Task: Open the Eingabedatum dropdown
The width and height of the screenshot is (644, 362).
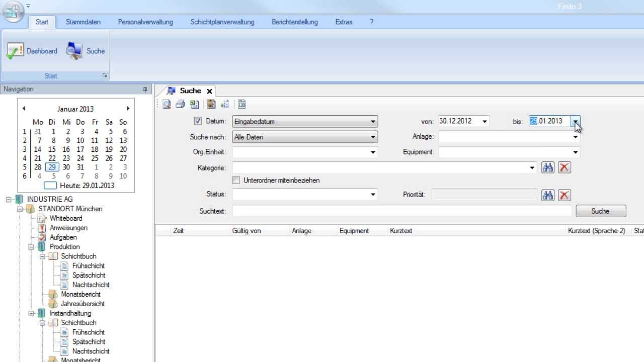Action: point(373,122)
